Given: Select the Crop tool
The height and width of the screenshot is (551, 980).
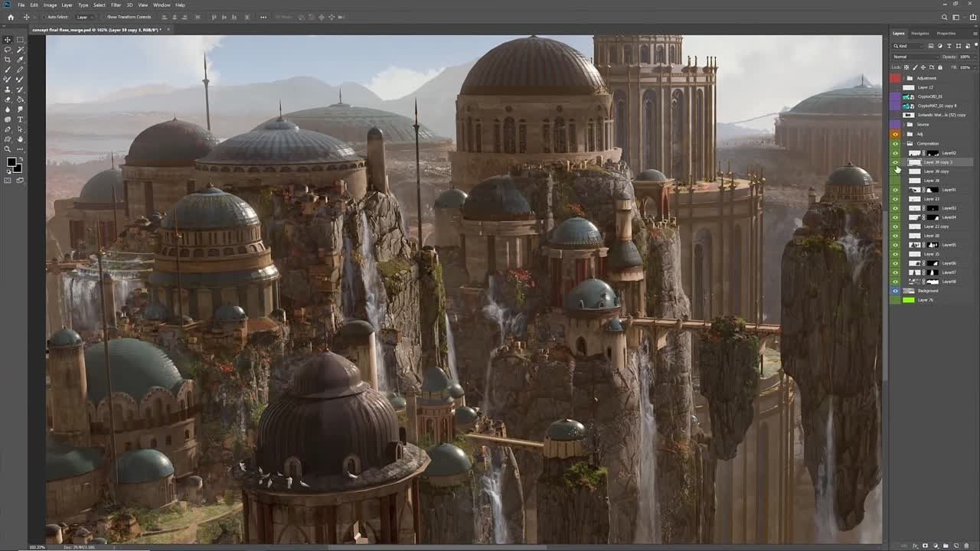Looking at the screenshot, I should (x=8, y=59).
